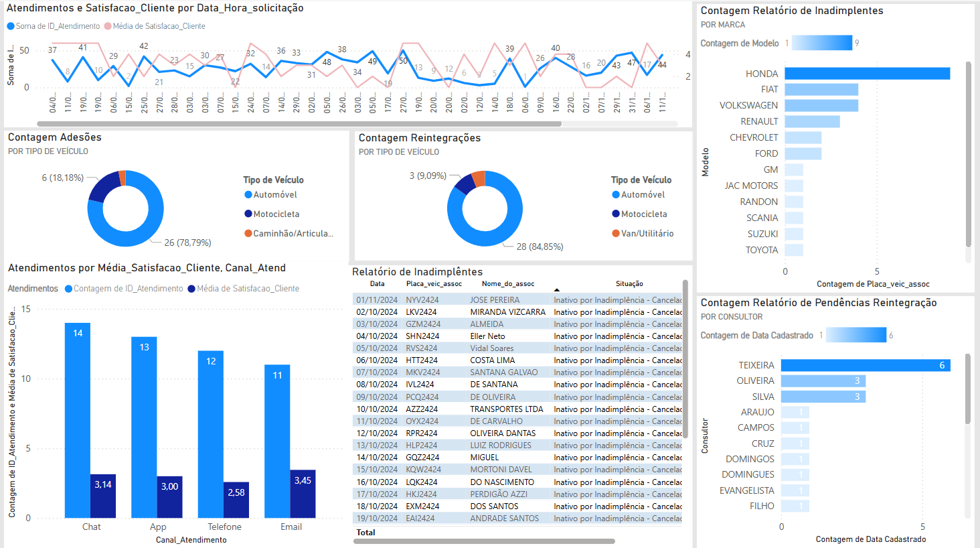Sort table by Data column header
This screenshot has width=980, height=548.
(x=378, y=284)
